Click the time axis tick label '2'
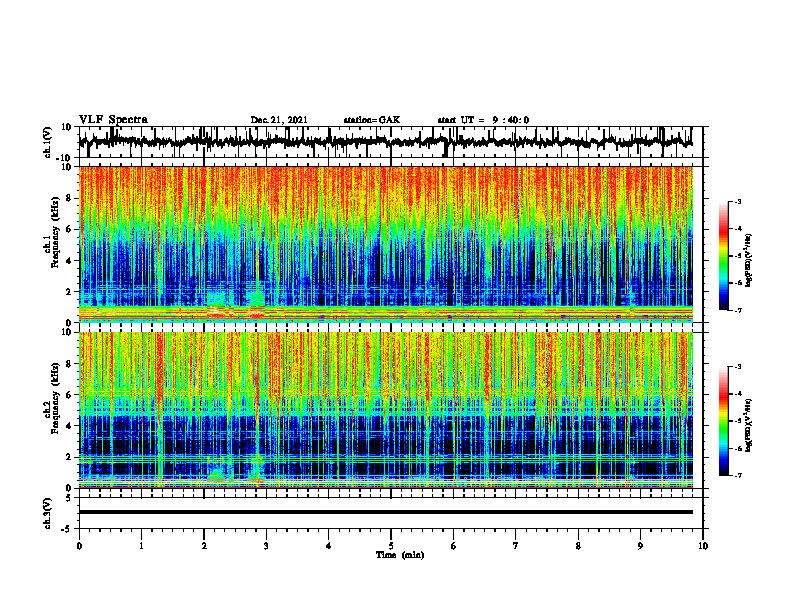792x612 pixels. (x=204, y=546)
